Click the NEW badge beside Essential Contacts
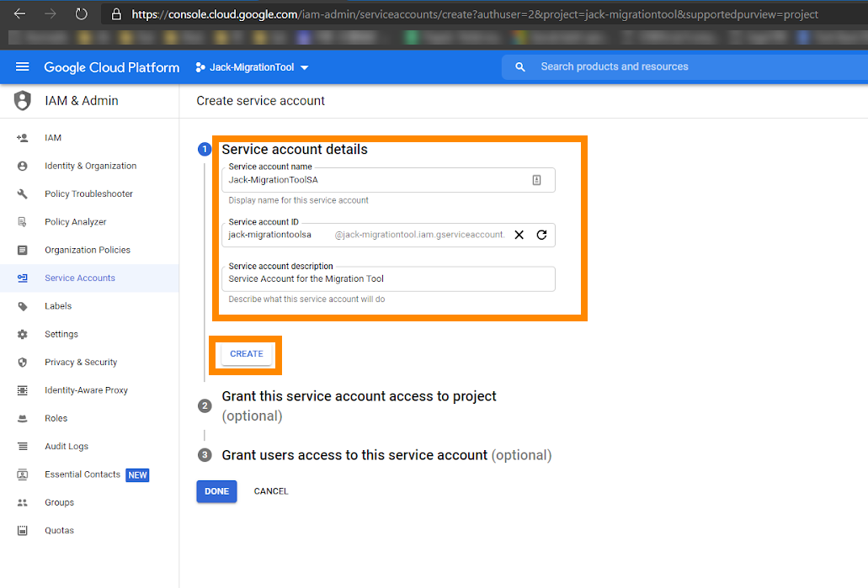This screenshot has width=868, height=588. pos(137,475)
